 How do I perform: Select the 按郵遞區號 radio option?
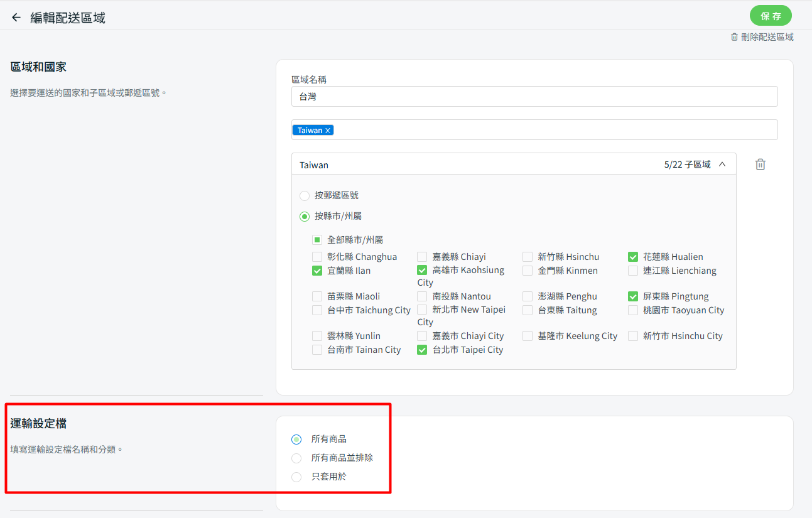tap(305, 196)
